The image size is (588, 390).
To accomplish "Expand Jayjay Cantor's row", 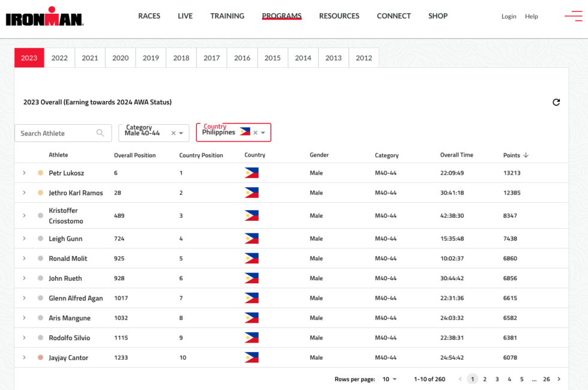I will [25, 358].
